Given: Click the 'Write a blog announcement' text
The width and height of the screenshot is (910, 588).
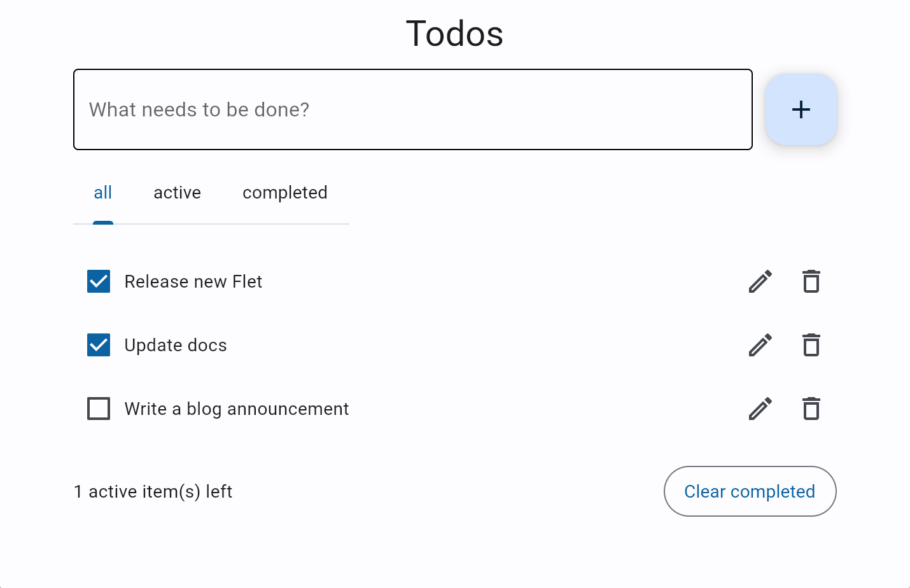Looking at the screenshot, I should pyautogui.click(x=237, y=409).
